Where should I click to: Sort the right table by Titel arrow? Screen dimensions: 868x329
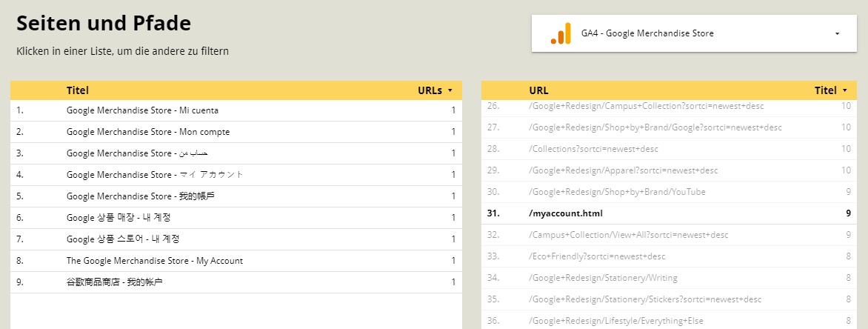pos(844,90)
